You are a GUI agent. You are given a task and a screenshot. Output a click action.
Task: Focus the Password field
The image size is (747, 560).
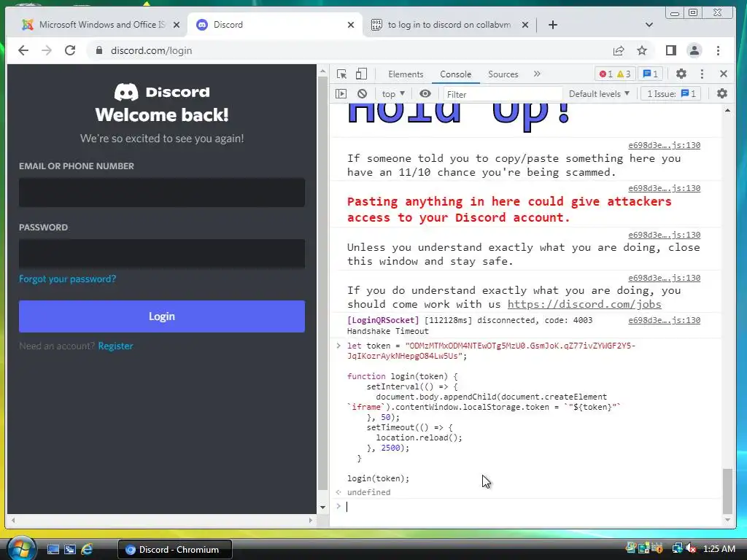(162, 253)
